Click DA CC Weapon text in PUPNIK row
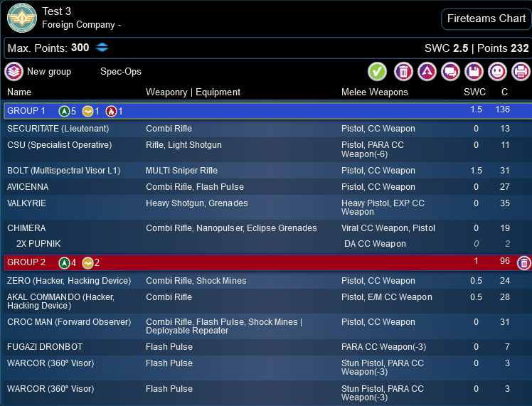 point(375,244)
